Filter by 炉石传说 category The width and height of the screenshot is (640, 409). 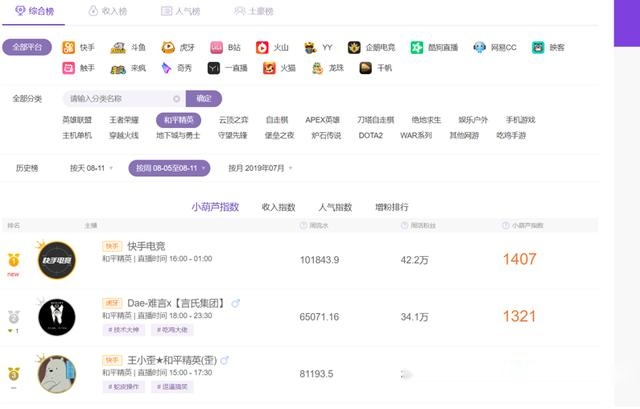click(x=326, y=136)
